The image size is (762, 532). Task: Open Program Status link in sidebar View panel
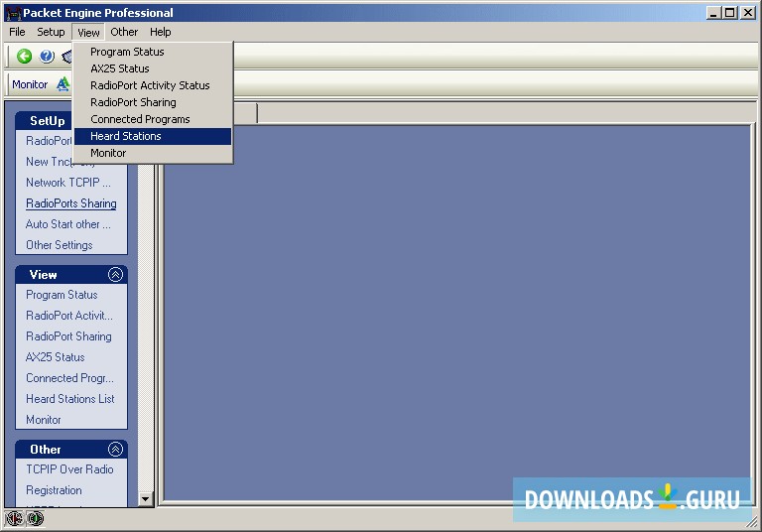(x=62, y=295)
